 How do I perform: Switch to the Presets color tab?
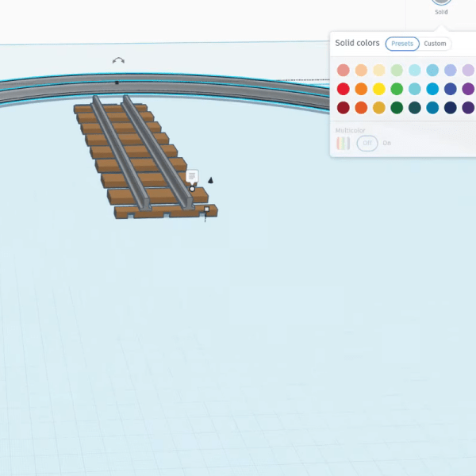[x=402, y=44]
